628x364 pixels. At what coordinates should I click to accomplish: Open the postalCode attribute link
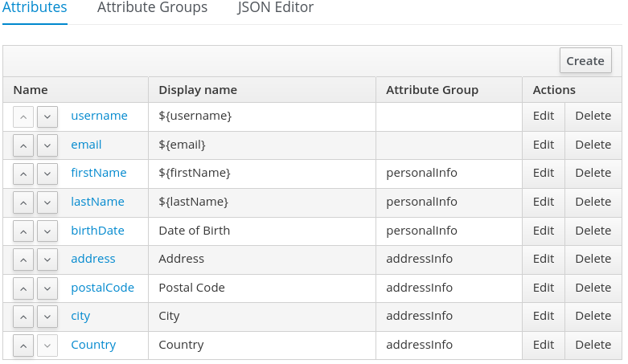102,288
